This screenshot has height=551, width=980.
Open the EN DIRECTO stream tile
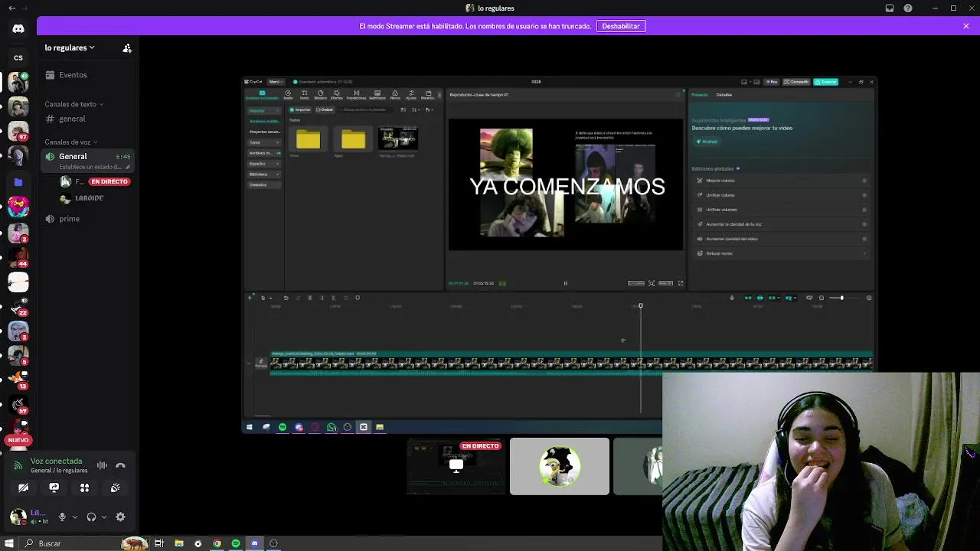[x=456, y=466]
